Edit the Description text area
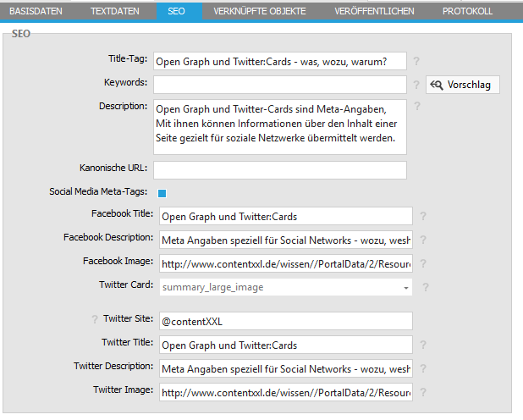Screen dimensions: 523x420 pyautogui.click(x=280, y=127)
